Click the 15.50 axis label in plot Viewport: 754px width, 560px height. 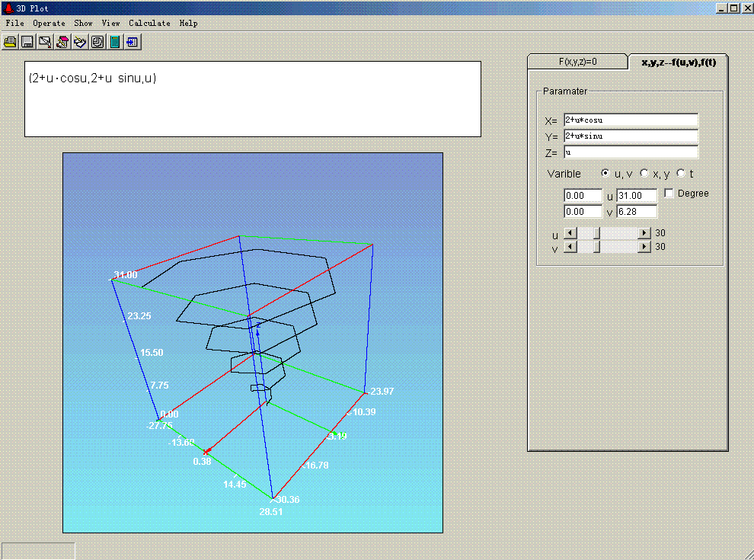pyautogui.click(x=152, y=353)
